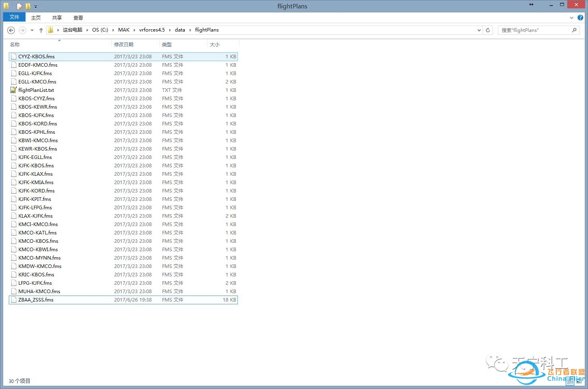The height and width of the screenshot is (389, 588).
Task: Select the KBOS-CYYZ.fms file icon
Action: coord(14,99)
